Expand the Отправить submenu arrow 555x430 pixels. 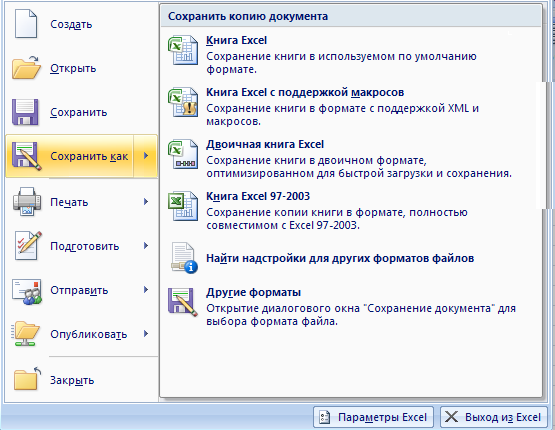coord(146,290)
